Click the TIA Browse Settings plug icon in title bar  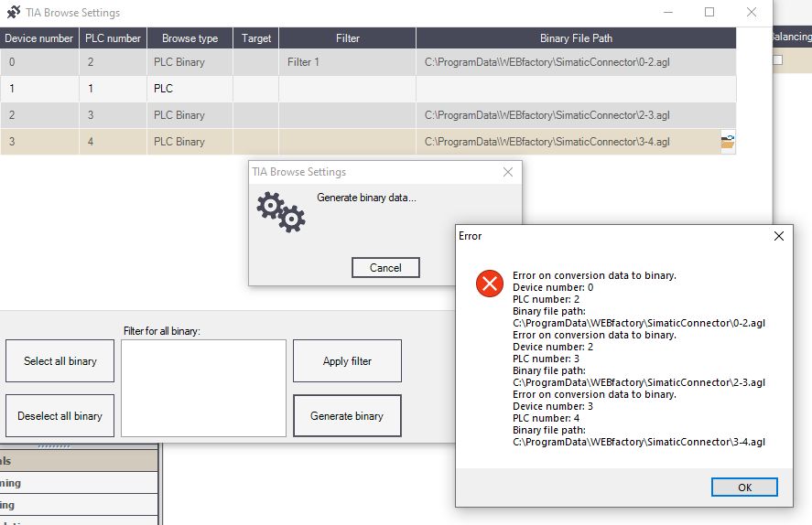(14, 12)
